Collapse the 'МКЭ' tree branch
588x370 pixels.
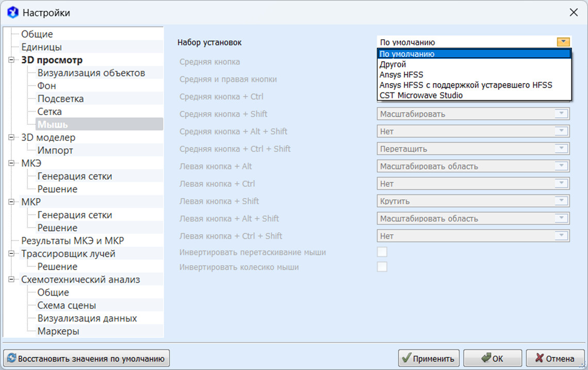(11, 164)
